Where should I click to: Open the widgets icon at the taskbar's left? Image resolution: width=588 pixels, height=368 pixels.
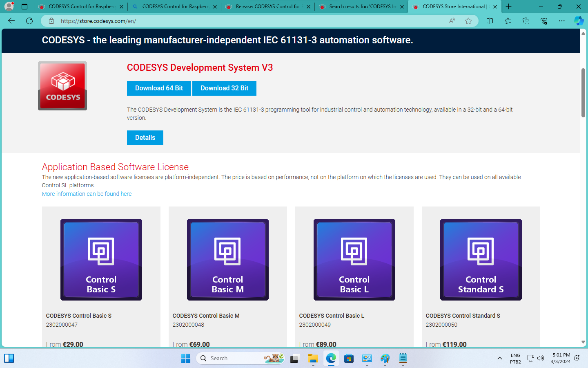tap(9, 358)
